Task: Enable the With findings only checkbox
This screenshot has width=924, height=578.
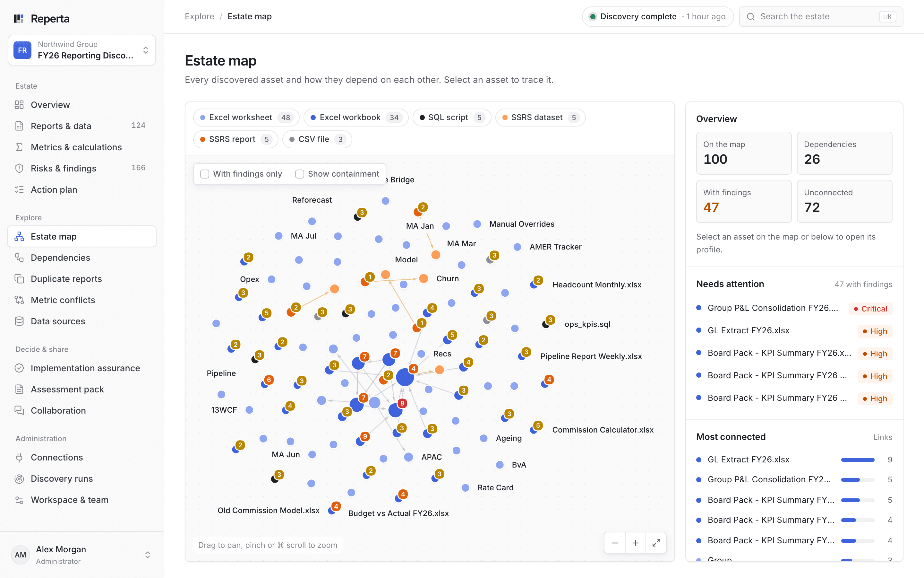Action: (x=205, y=174)
